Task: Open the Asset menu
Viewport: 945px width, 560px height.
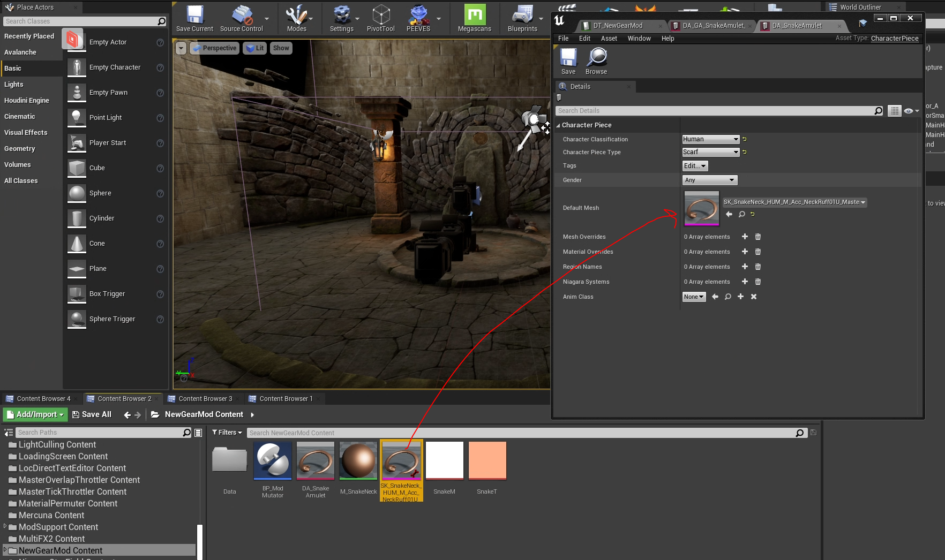Action: tap(609, 39)
